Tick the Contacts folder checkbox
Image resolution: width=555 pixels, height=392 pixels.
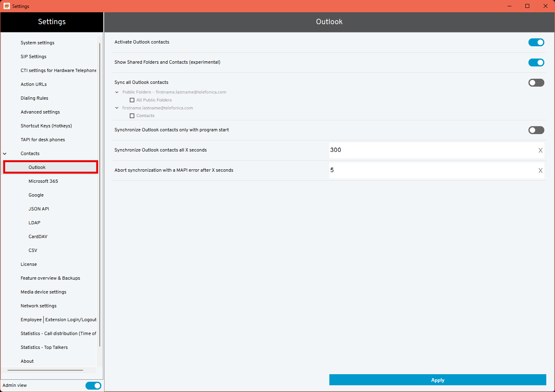point(132,116)
